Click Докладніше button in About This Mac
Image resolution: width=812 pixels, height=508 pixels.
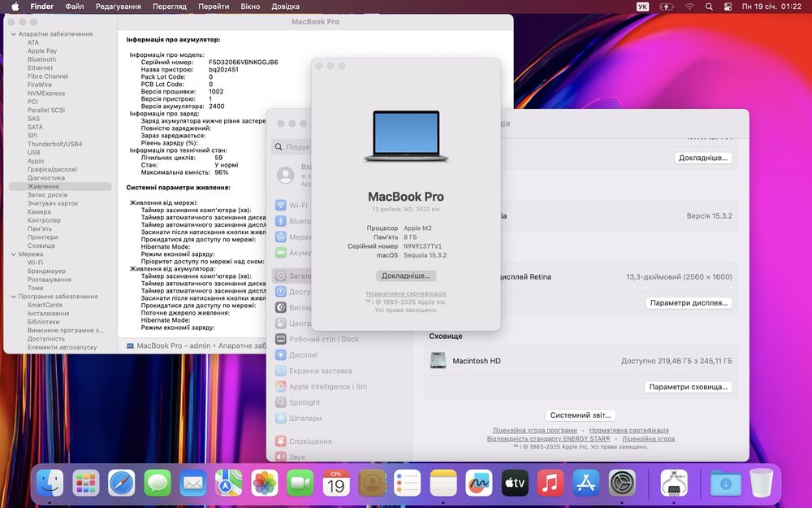point(406,276)
